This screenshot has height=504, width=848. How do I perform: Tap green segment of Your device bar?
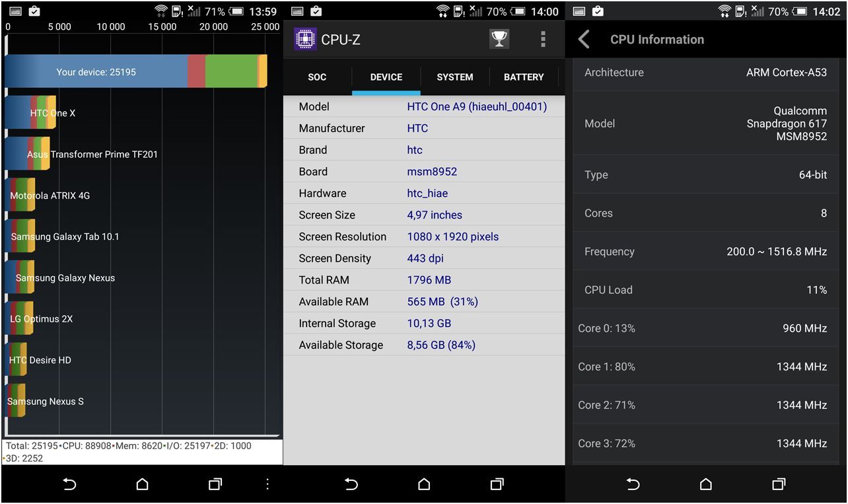(231, 71)
